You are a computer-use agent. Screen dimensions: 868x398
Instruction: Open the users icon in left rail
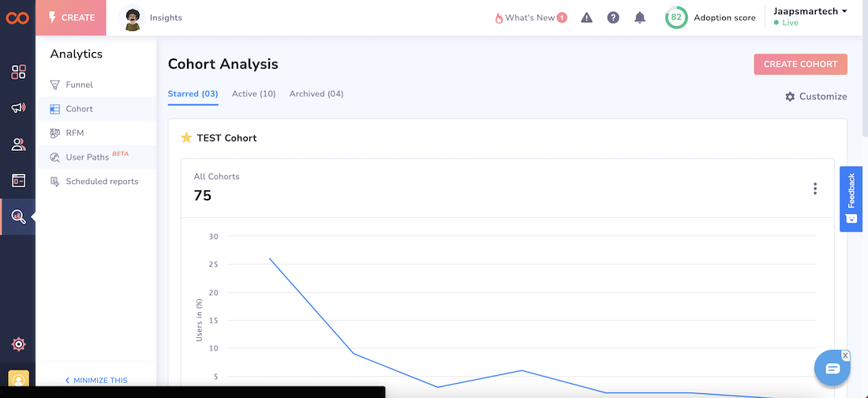point(18,145)
